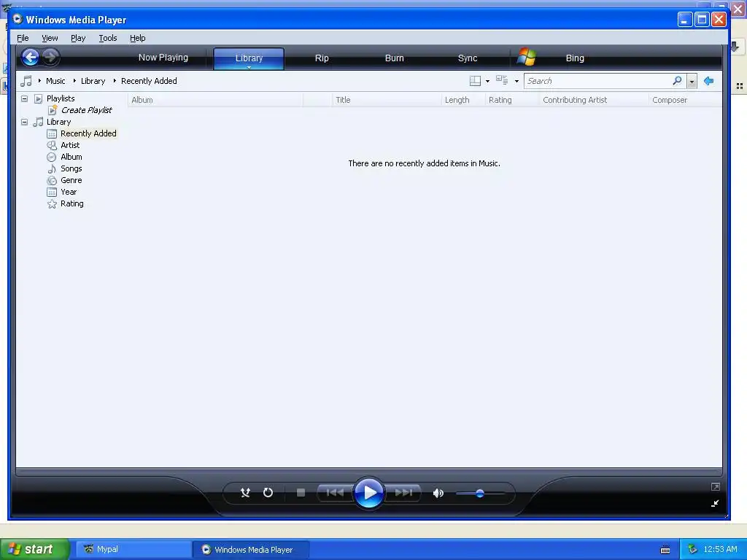Sort by the Album column header
The image size is (747, 560).
[x=215, y=100]
